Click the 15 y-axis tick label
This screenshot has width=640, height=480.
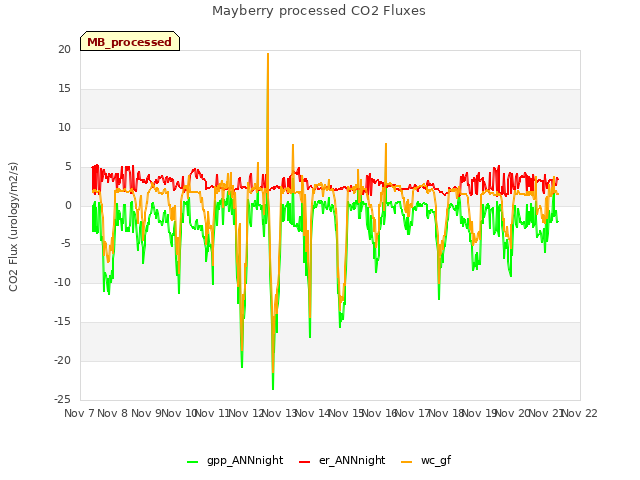[64, 89]
